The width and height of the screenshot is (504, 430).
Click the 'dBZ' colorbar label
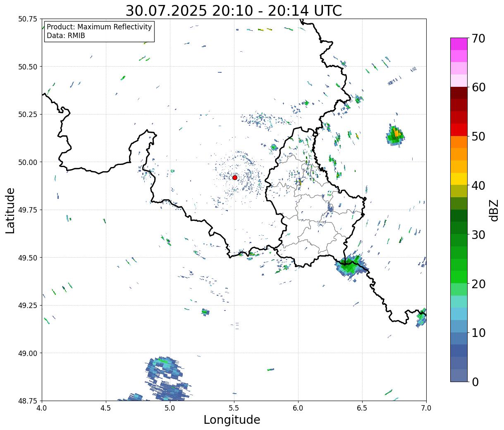click(x=494, y=210)
